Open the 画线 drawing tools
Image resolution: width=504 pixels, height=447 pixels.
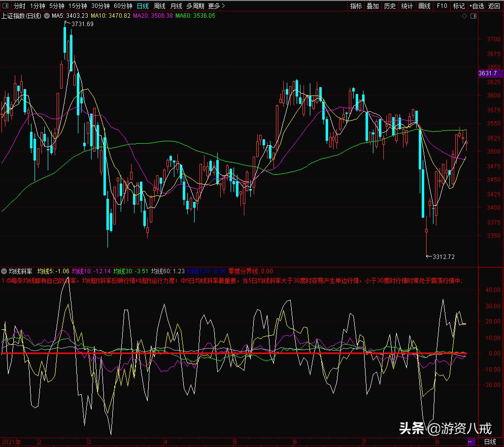click(424, 6)
